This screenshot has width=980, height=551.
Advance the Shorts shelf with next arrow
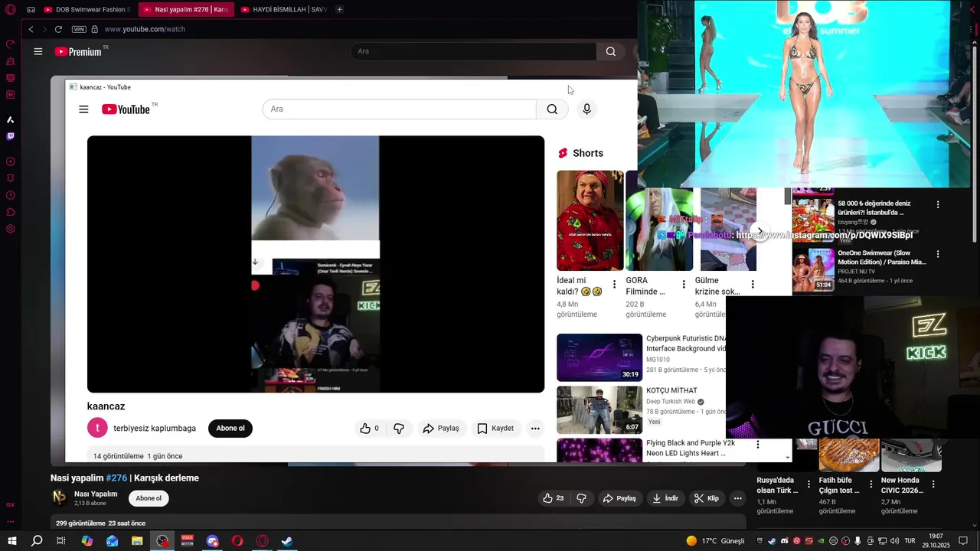pyautogui.click(x=759, y=230)
